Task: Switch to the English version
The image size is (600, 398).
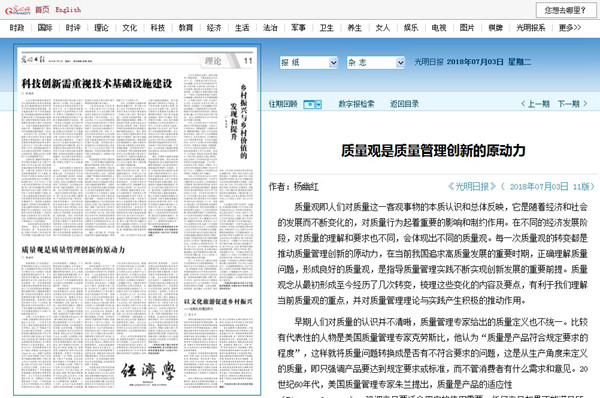Action: (x=68, y=10)
